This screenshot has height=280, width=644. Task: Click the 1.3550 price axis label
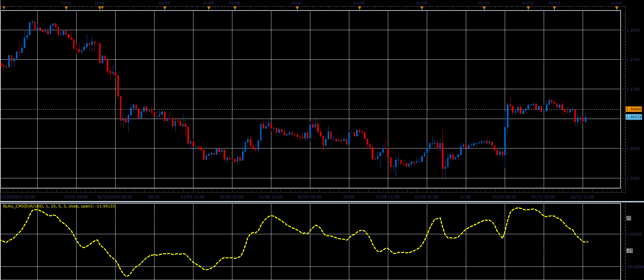point(633,178)
